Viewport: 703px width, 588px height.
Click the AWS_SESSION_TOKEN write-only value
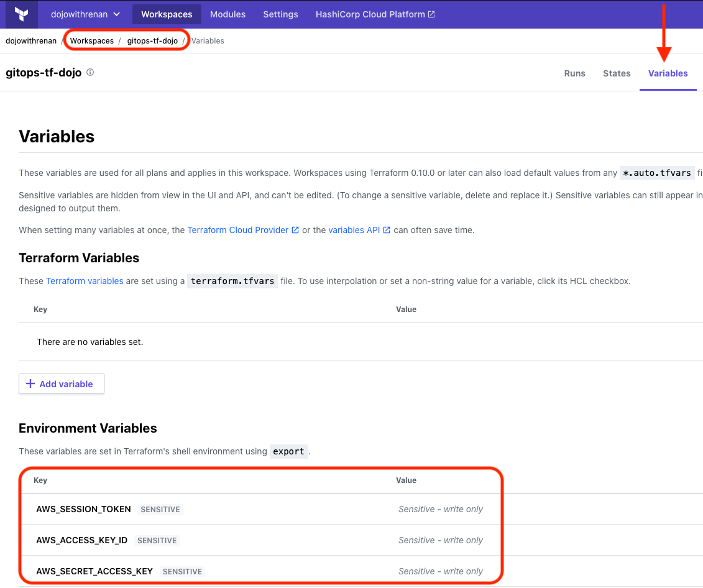[441, 509]
